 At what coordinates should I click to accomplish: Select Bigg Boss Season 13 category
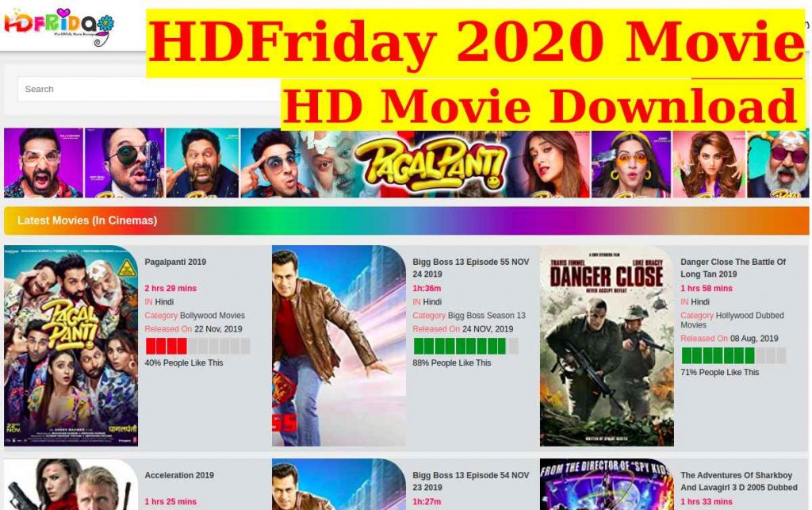486,316
